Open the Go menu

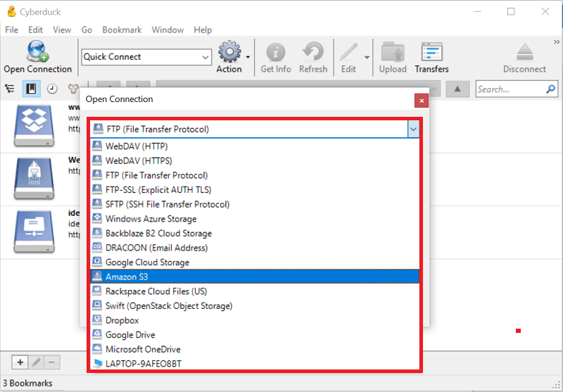click(x=87, y=30)
